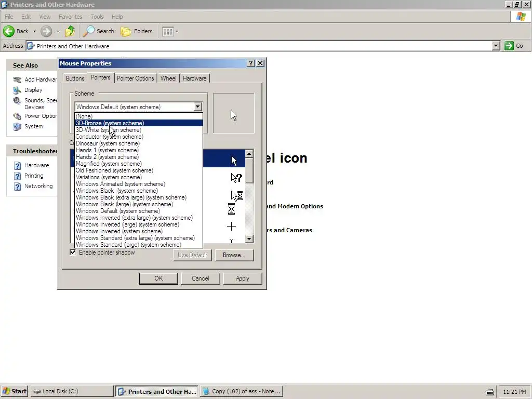Choose Dinosaur scheme

click(138, 143)
